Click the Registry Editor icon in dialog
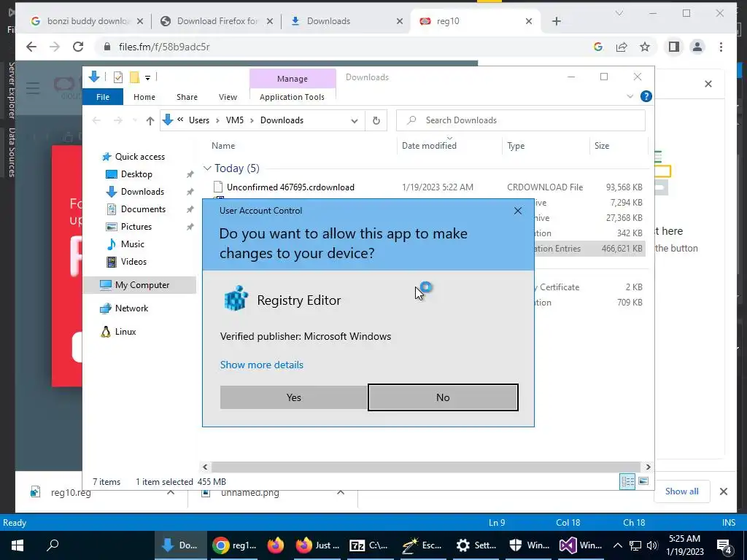The image size is (747, 560). [236, 299]
